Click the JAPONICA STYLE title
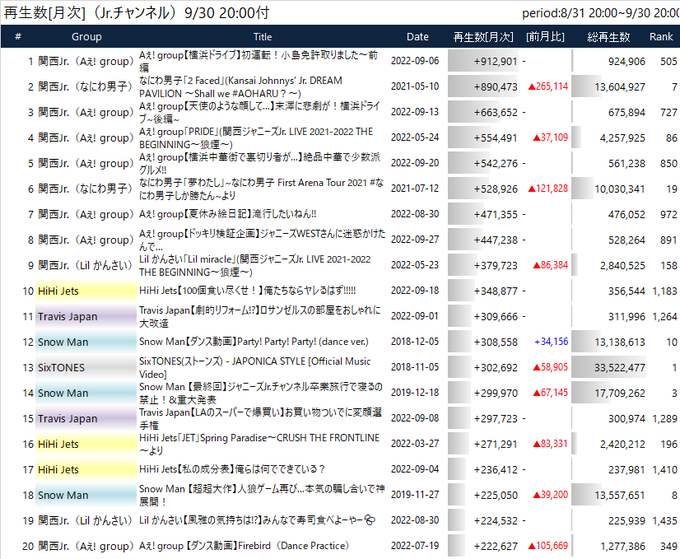680x559 pixels. point(255,368)
